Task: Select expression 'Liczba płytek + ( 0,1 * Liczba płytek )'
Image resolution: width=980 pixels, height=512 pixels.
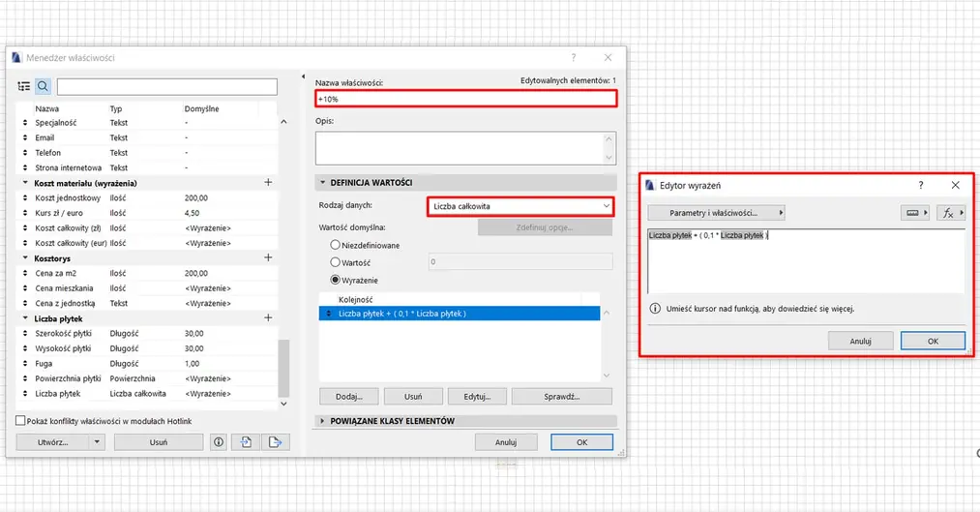Action: (460, 314)
